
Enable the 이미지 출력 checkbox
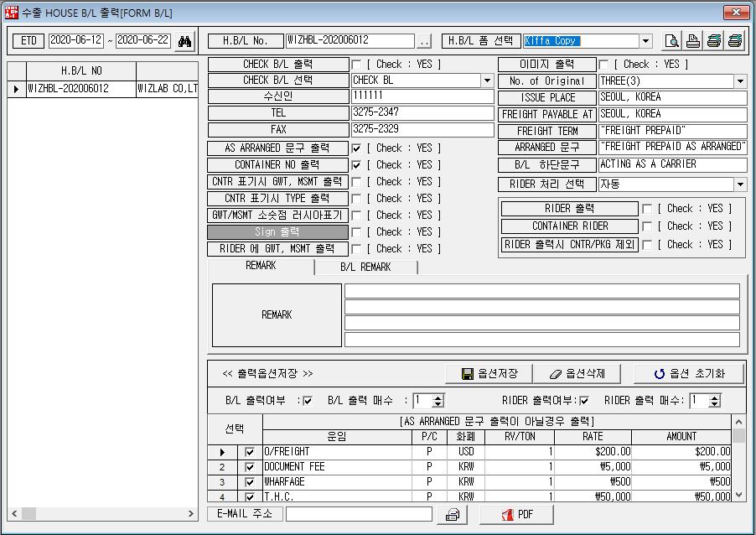pyautogui.click(x=603, y=65)
